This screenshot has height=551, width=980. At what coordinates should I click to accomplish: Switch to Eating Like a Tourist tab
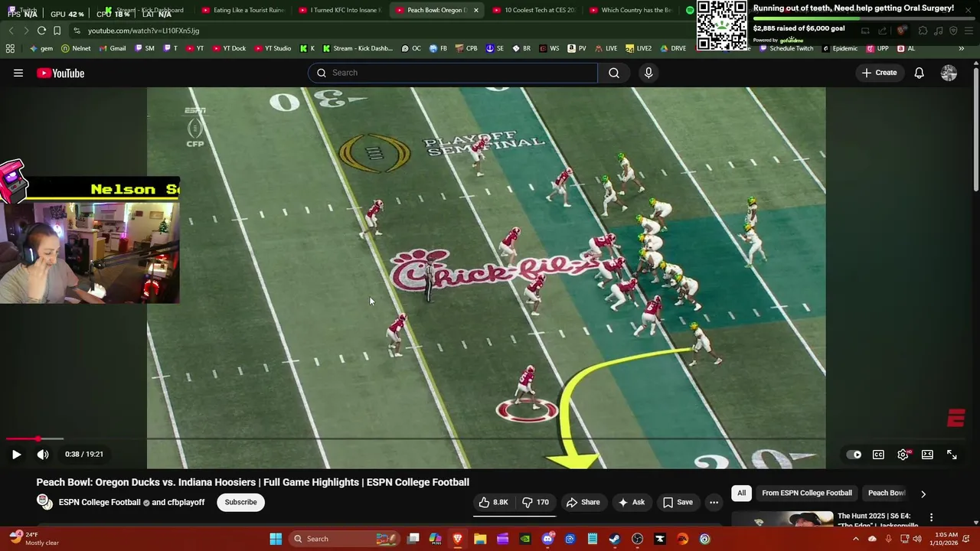click(x=243, y=10)
